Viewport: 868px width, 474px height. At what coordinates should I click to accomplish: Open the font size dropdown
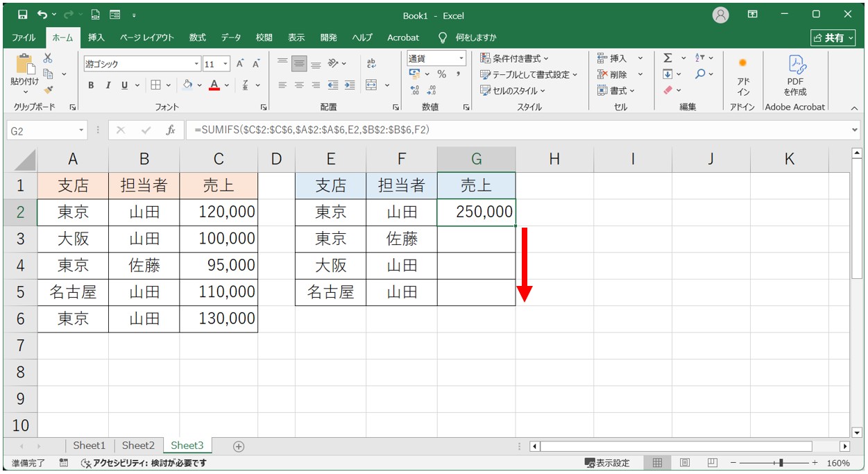(x=226, y=64)
